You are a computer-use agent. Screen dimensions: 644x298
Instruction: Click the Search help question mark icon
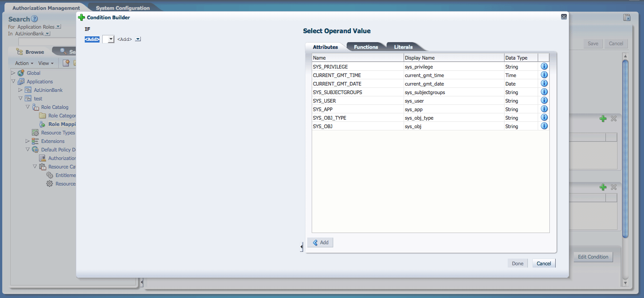(35, 19)
